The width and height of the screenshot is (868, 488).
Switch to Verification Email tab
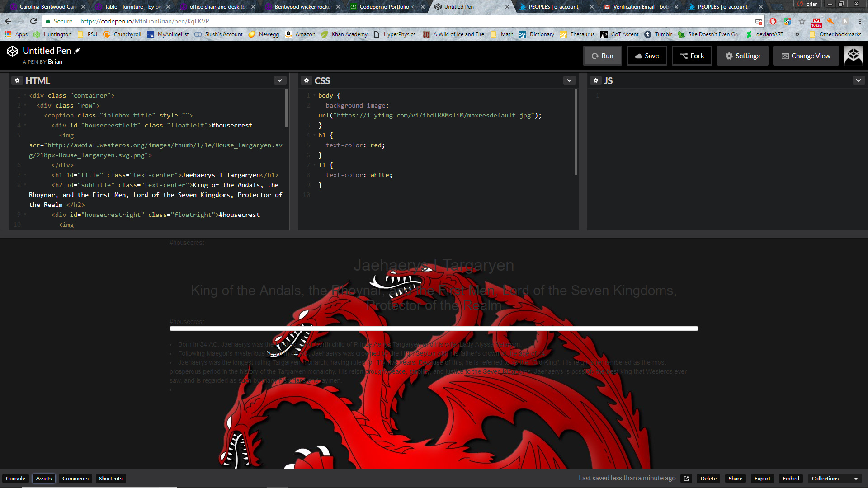coord(641,7)
